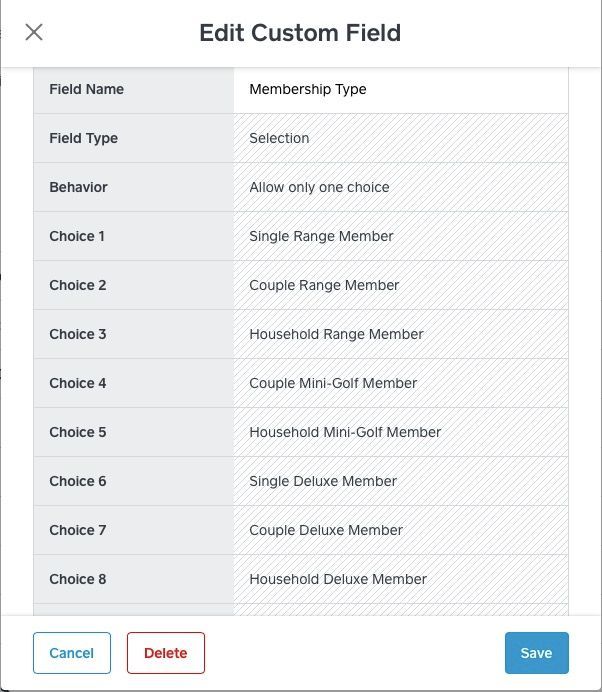Click the Save button
The height and width of the screenshot is (692, 602).
[536, 653]
